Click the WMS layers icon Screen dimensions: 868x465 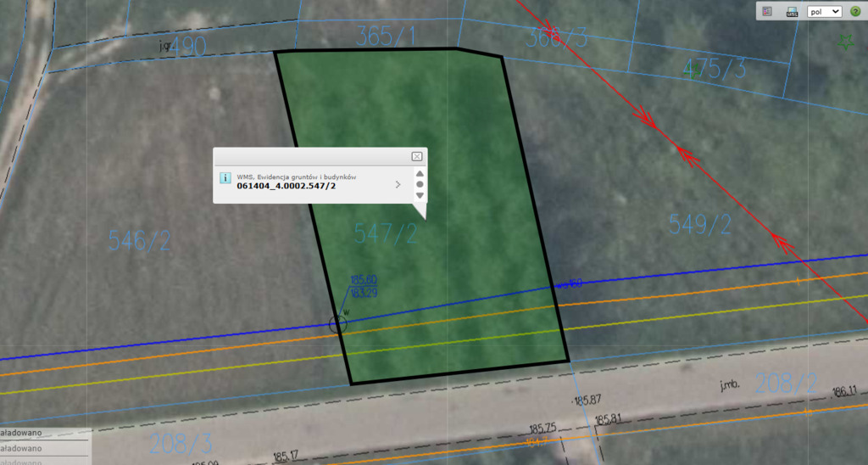click(x=792, y=12)
